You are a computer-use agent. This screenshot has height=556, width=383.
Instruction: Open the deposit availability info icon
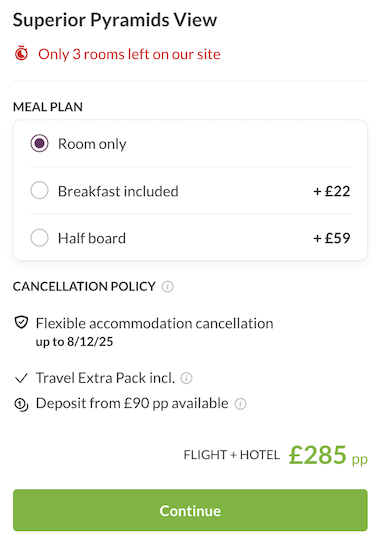tap(240, 404)
